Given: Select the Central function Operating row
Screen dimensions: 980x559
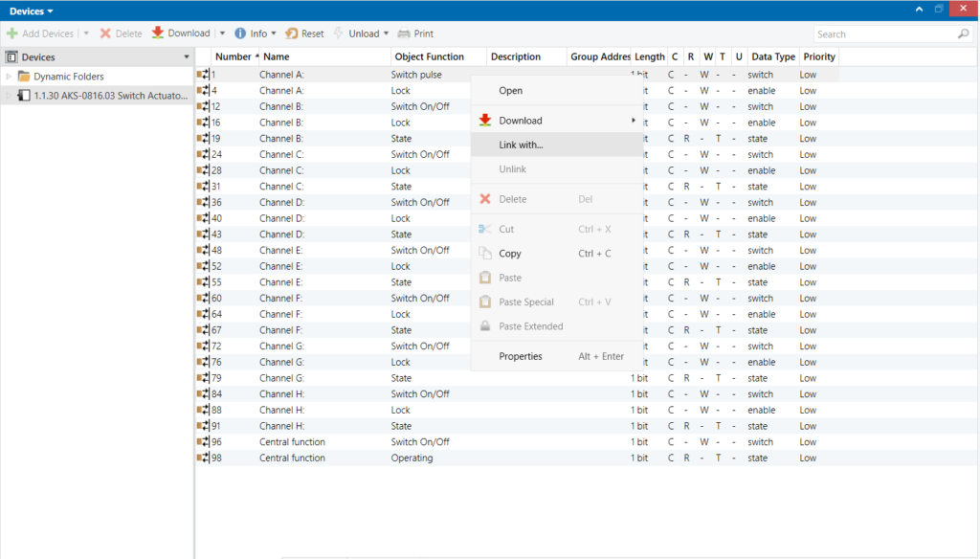Looking at the screenshot, I should (x=412, y=458).
